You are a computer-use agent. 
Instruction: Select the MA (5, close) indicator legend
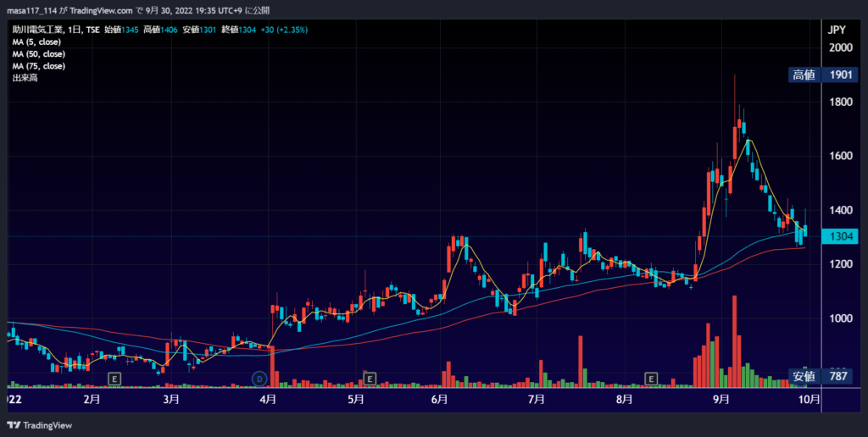click(36, 42)
